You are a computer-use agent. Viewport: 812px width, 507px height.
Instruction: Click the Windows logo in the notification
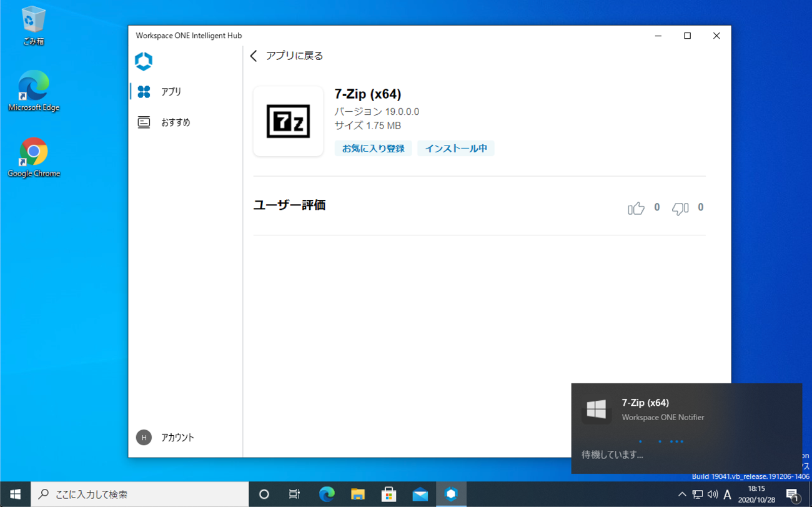(x=597, y=410)
